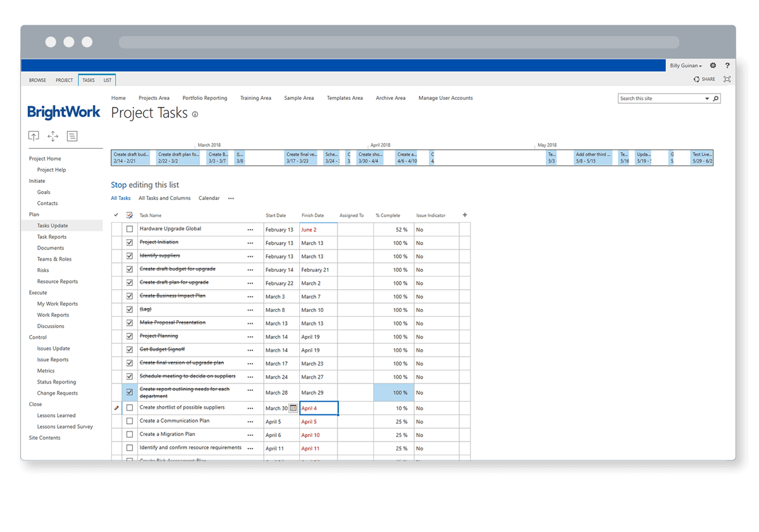Open Status Reporting in sidebar
The image size is (759, 532).
pyautogui.click(x=56, y=382)
